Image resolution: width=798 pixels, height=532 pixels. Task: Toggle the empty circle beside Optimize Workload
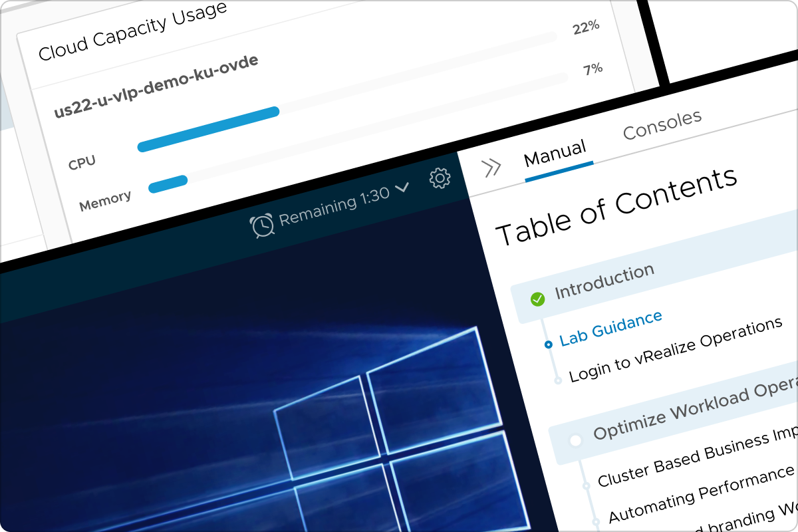(575, 440)
